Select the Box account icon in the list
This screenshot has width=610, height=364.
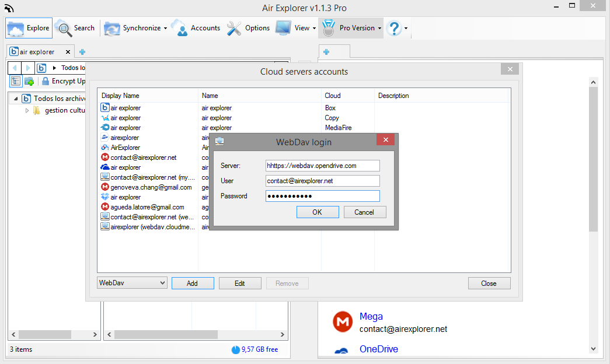(105, 107)
